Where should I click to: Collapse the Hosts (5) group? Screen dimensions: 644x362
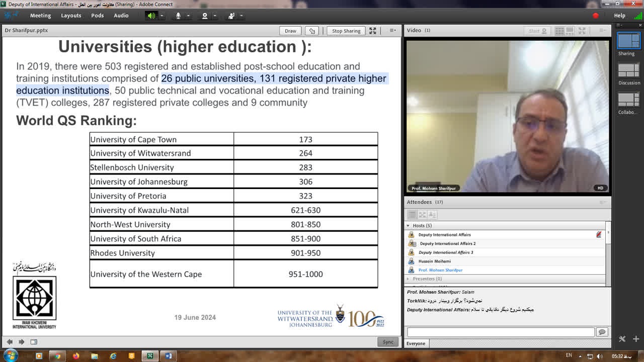[408, 226]
